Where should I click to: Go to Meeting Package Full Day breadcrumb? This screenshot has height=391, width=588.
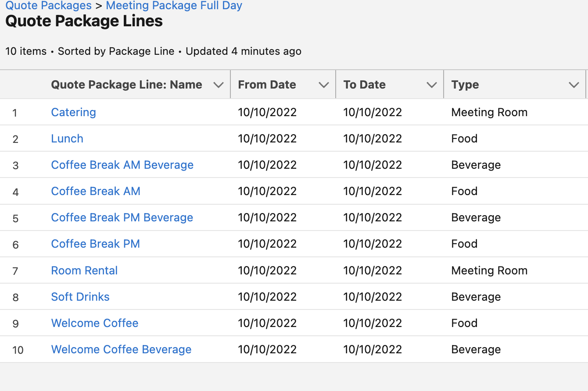click(174, 6)
